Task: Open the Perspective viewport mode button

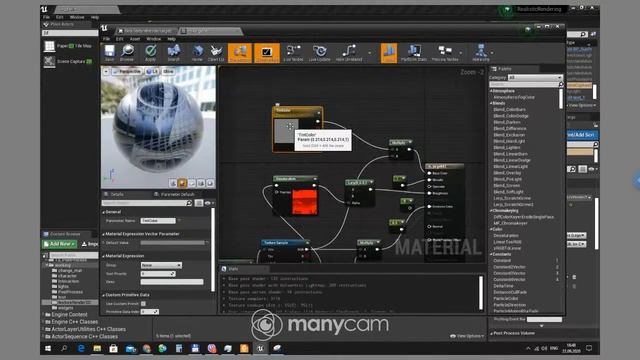Action: [127, 71]
